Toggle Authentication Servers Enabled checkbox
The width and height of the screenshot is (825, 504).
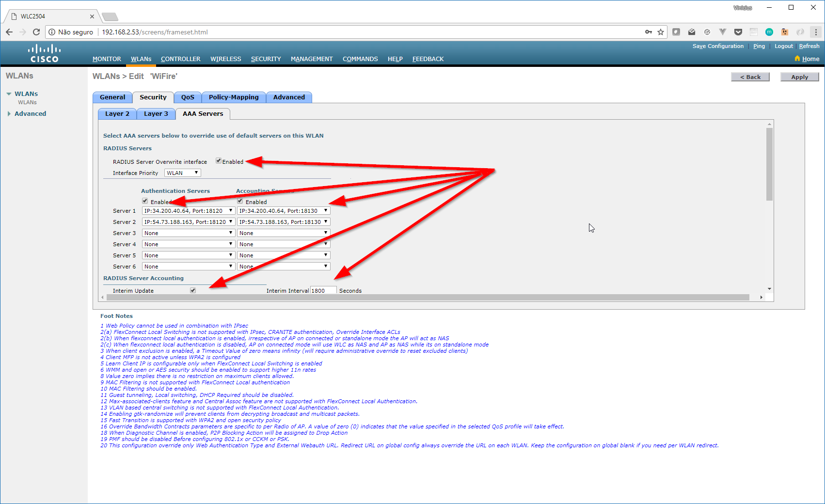click(x=145, y=201)
